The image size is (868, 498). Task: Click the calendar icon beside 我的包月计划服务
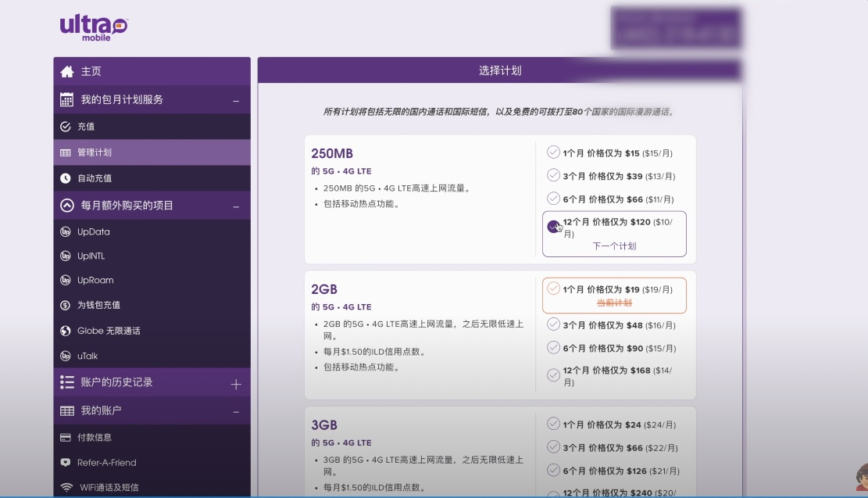66,100
